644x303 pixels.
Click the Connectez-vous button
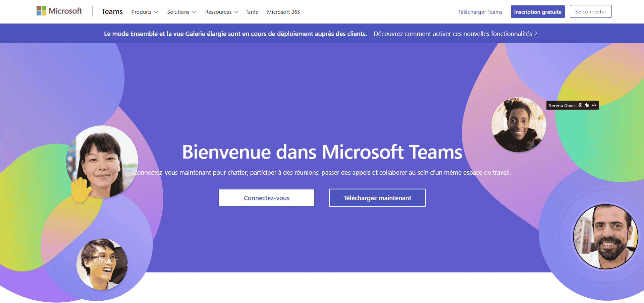pos(266,198)
